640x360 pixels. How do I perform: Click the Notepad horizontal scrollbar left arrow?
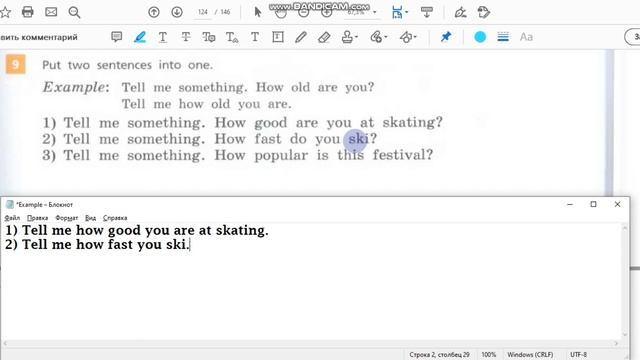click(x=5, y=344)
